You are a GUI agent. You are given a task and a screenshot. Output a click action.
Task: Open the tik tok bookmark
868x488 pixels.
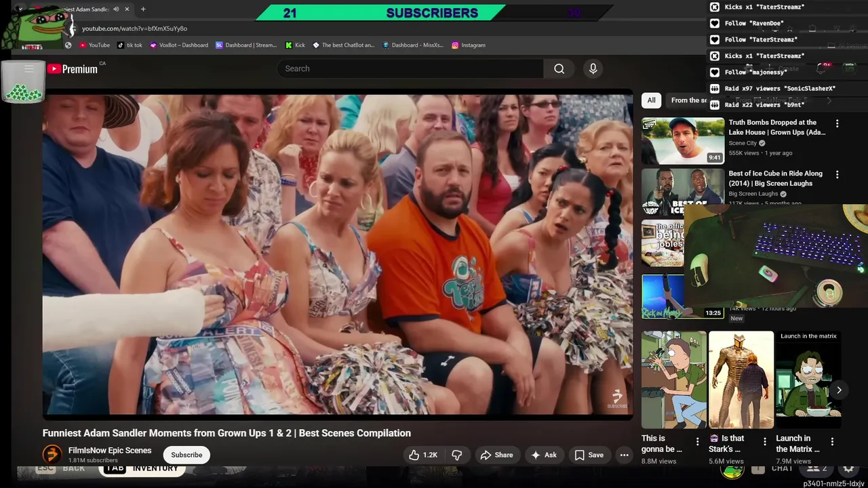(x=130, y=45)
